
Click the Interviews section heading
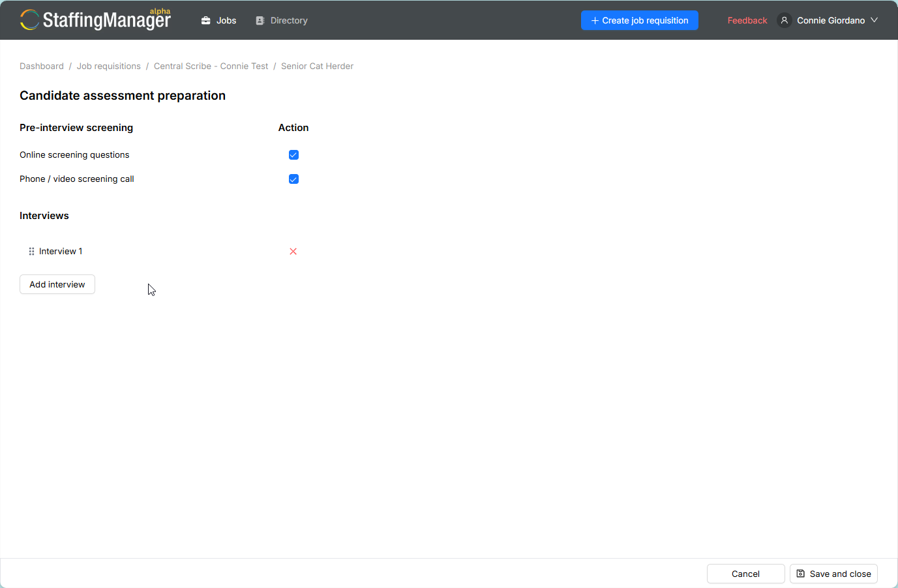(x=44, y=216)
